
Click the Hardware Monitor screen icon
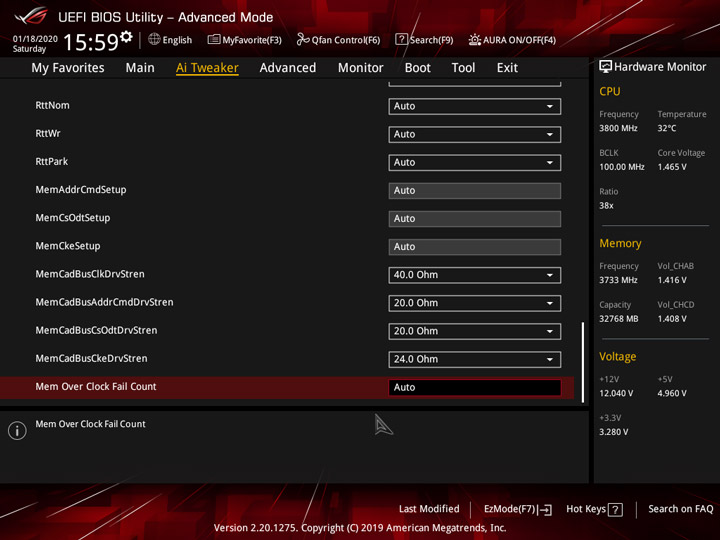tap(605, 67)
